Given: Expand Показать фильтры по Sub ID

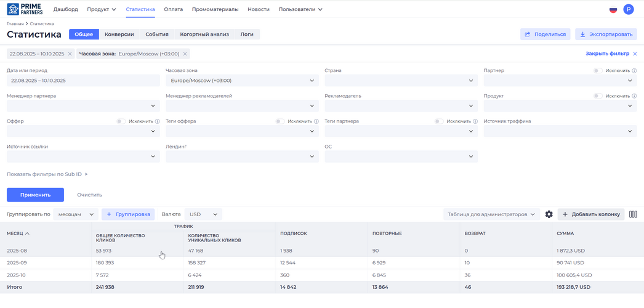Looking at the screenshot, I should click(47, 174).
